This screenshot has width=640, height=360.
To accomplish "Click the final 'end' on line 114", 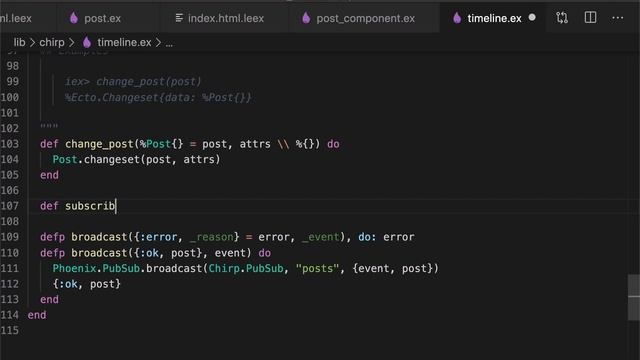I will [37, 315].
